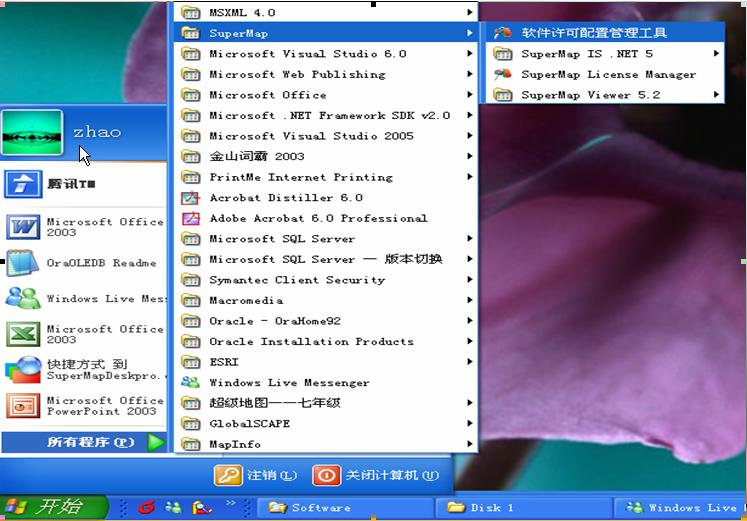Expand the Microsoft Web Publishing submenu arrow
Image resolution: width=747 pixels, height=521 pixels.
(470, 74)
